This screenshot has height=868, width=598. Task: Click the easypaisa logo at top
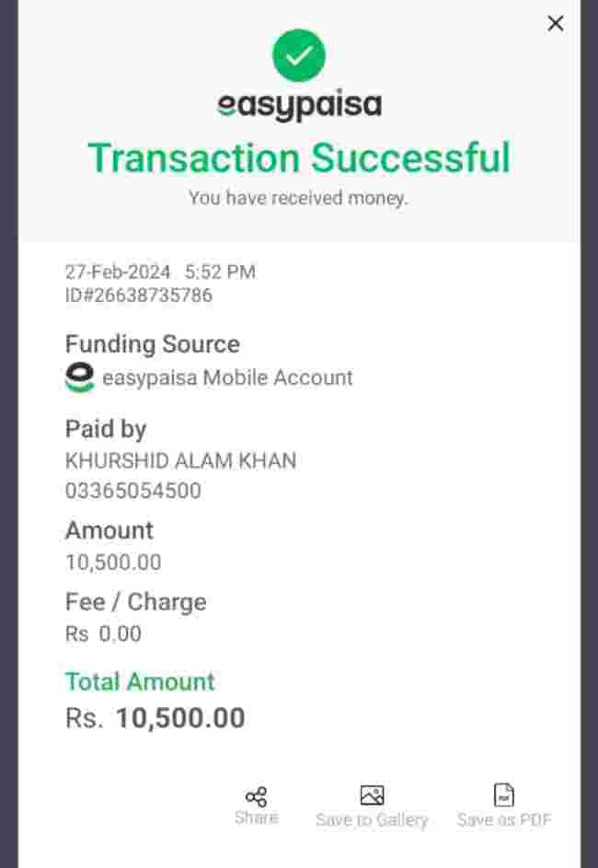(299, 105)
